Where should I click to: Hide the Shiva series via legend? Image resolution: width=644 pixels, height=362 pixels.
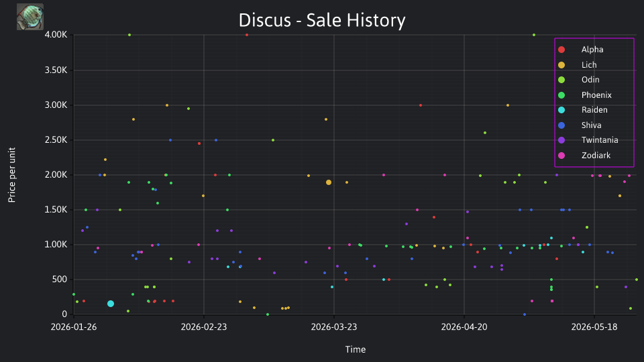pyautogui.click(x=579, y=125)
